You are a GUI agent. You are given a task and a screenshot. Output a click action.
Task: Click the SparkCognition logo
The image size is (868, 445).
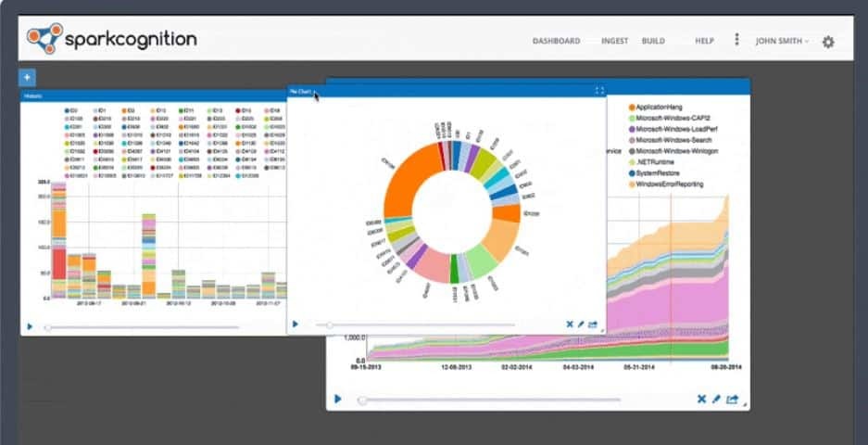click(x=111, y=39)
